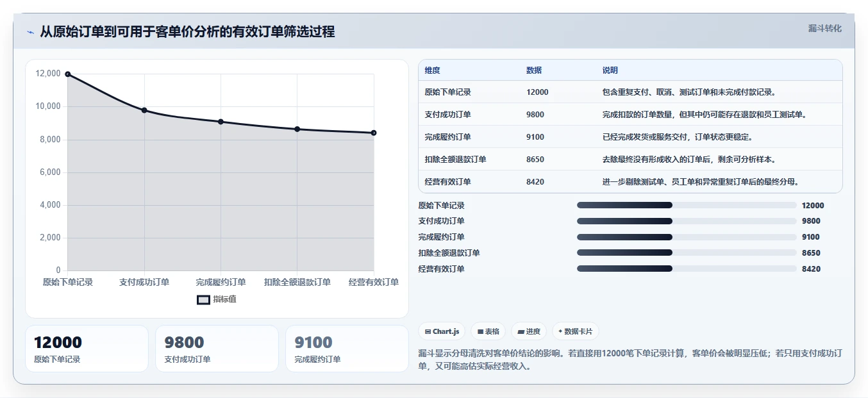Screen dimensions: 868x398
Task: Select the 支付成功订单 table row cell
Action: pos(447,115)
